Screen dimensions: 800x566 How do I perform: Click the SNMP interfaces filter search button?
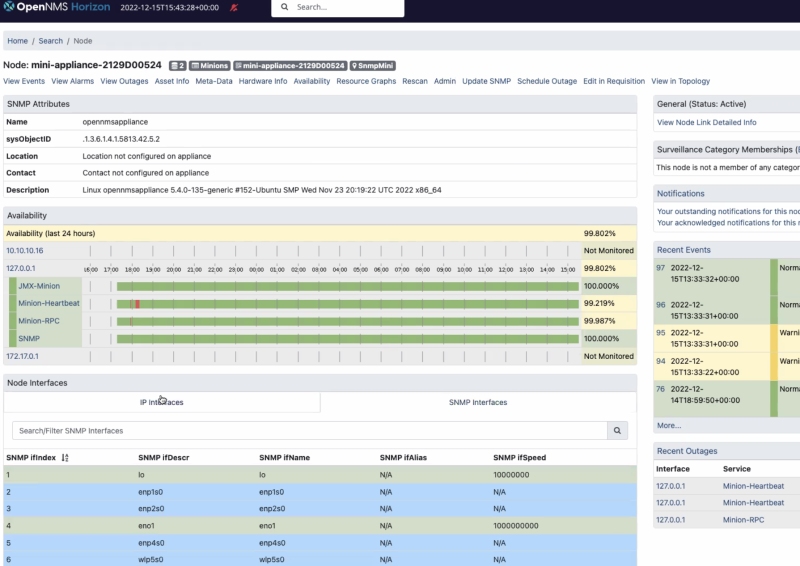pos(617,431)
